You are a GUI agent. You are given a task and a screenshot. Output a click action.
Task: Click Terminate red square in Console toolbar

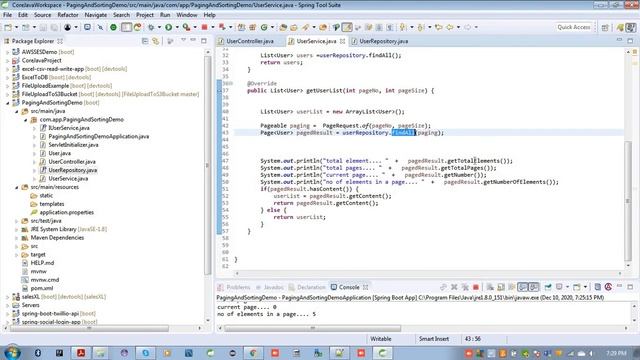pyautogui.click(x=476, y=287)
